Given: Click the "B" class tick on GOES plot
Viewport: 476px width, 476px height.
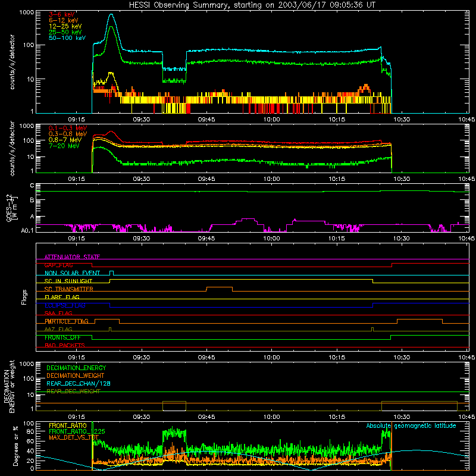Looking at the screenshot, I should pyautogui.click(x=32, y=201).
